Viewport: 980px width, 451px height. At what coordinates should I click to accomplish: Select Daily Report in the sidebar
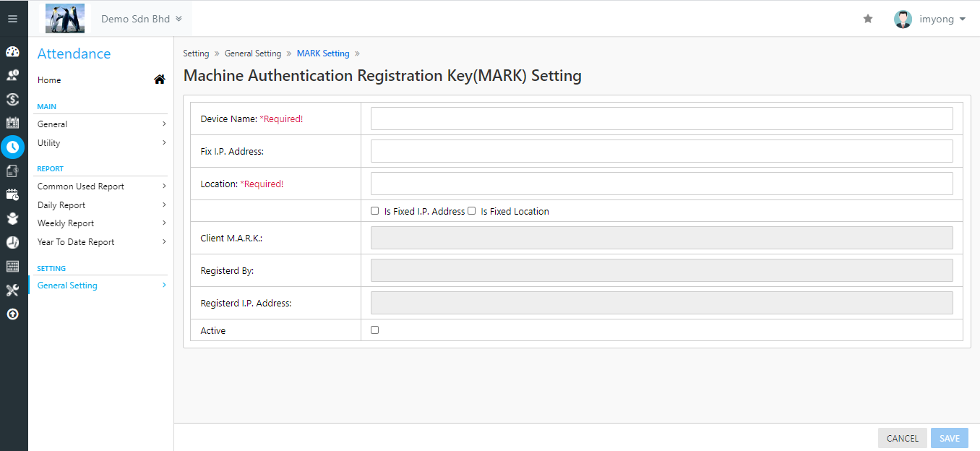coord(101,205)
